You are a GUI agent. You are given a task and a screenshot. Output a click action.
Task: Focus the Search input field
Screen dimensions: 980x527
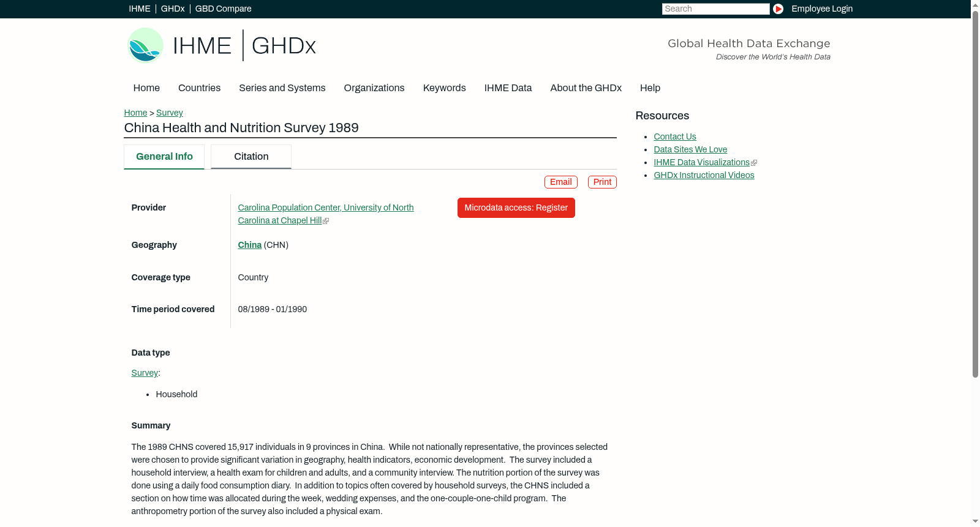[x=715, y=9]
